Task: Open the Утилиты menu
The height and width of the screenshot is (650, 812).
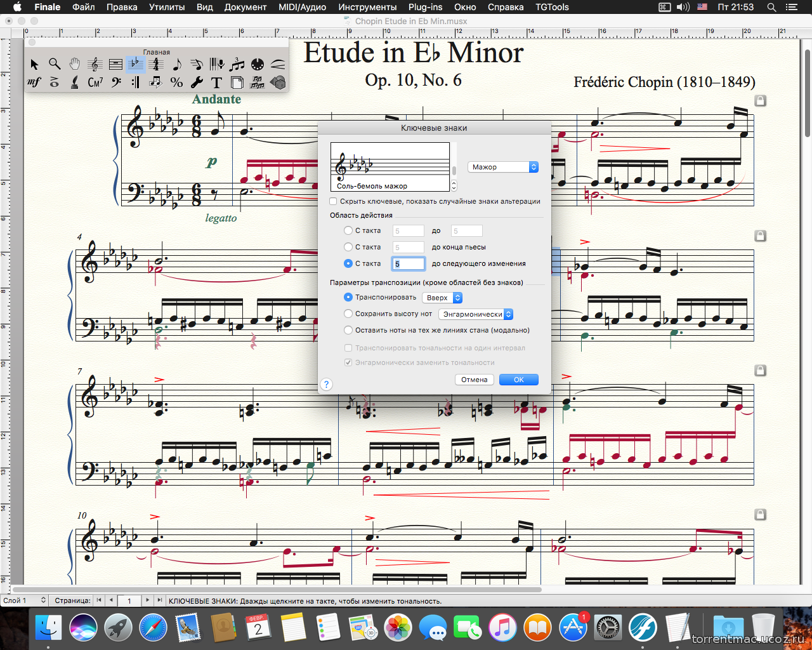Action: [x=167, y=7]
